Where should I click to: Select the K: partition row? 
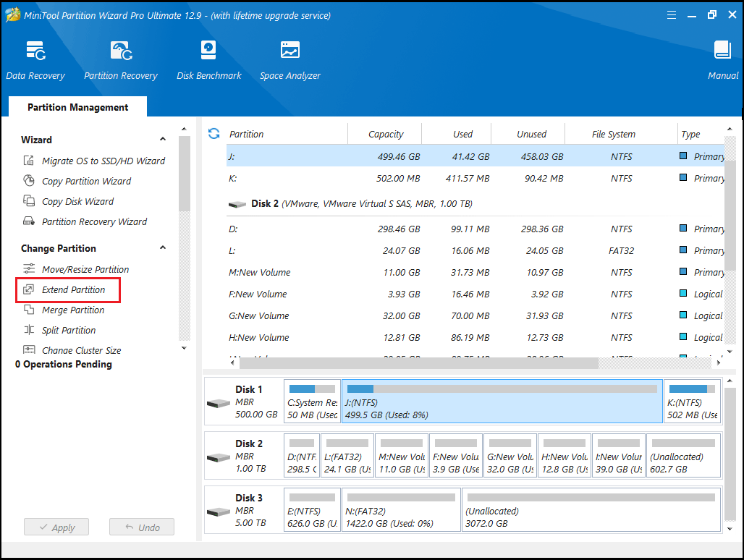(x=475, y=178)
